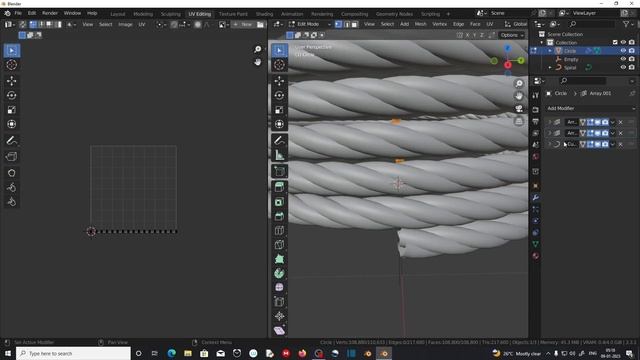Select the Smooth tool
The height and width of the screenshot is (360, 640).
pos(279,288)
